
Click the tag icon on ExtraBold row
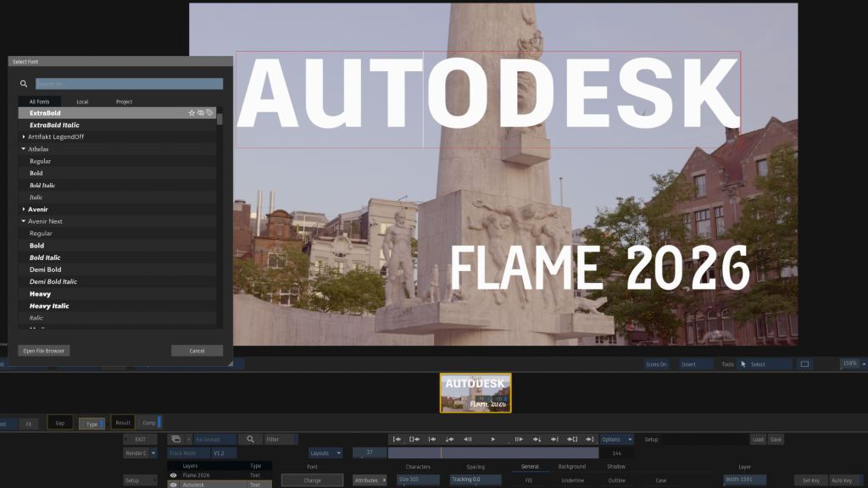(x=210, y=113)
